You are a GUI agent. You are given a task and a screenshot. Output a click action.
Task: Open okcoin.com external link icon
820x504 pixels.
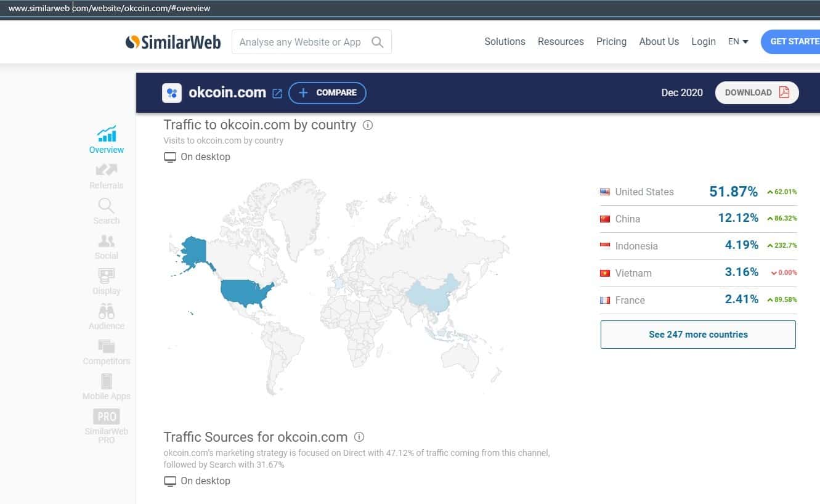pyautogui.click(x=277, y=94)
